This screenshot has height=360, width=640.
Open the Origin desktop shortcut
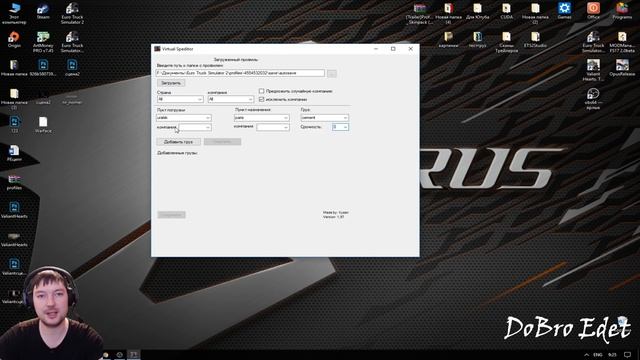[x=14, y=40]
